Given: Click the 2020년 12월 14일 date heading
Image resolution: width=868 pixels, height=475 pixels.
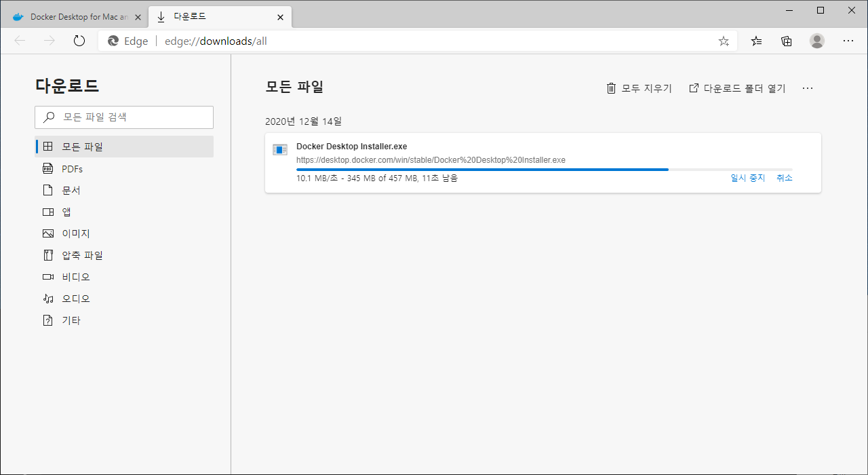Looking at the screenshot, I should [x=303, y=121].
